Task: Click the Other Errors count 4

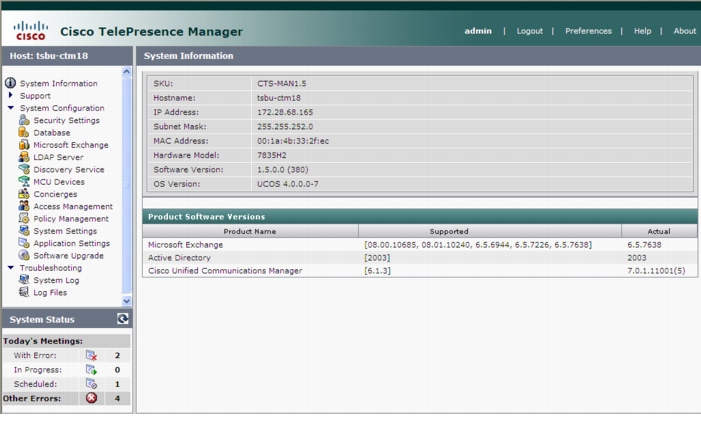Action: pos(118,398)
